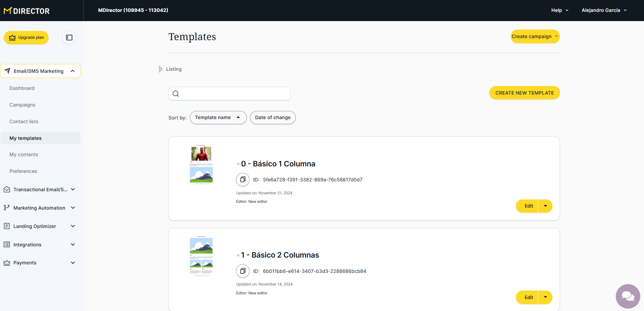This screenshot has height=311, width=644.
Task: Copy ID of Básico 2 Columnas template
Action: (x=243, y=271)
